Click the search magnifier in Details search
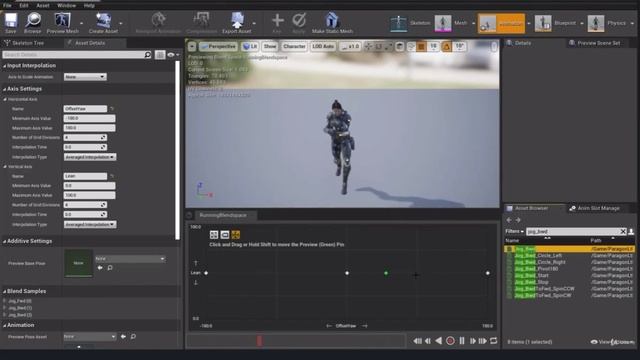Screen dimensions: 640x360 pos(148,54)
